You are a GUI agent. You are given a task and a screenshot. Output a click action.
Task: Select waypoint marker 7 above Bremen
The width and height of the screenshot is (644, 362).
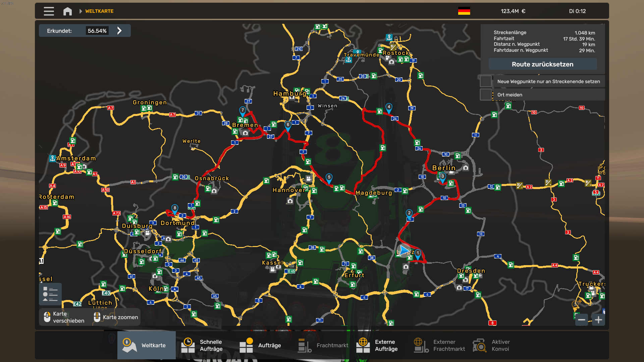tap(243, 111)
